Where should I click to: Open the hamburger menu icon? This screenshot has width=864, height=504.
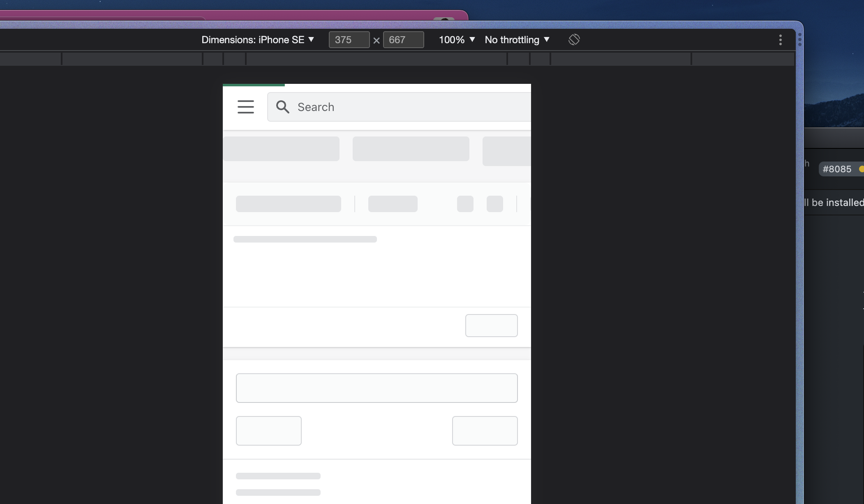coord(246,107)
